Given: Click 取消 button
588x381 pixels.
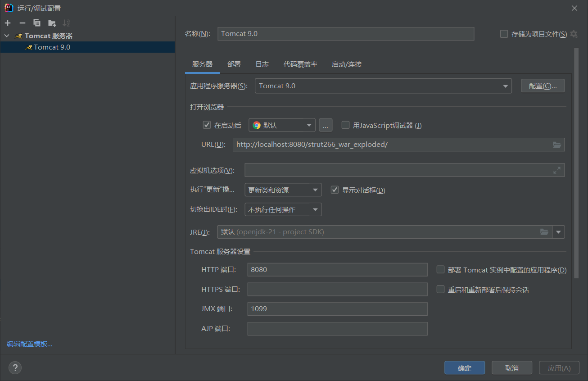Looking at the screenshot, I should pyautogui.click(x=512, y=368).
